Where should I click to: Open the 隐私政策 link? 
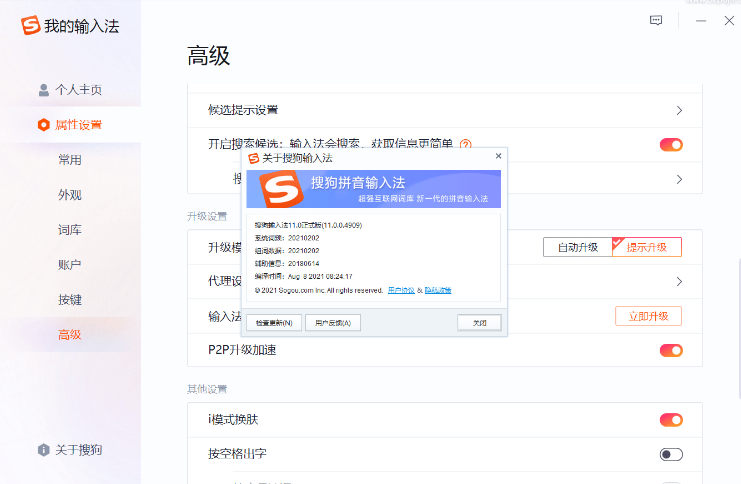(438, 290)
